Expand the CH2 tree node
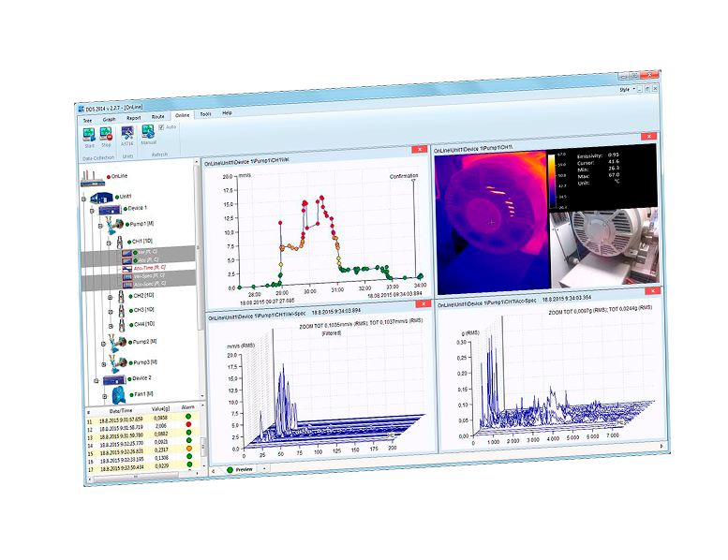The image size is (728, 560). tap(111, 298)
